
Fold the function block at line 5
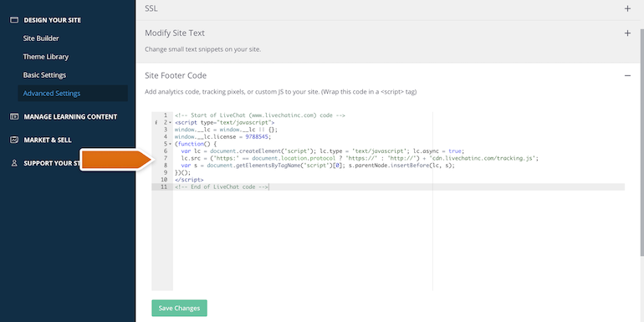(x=170, y=144)
